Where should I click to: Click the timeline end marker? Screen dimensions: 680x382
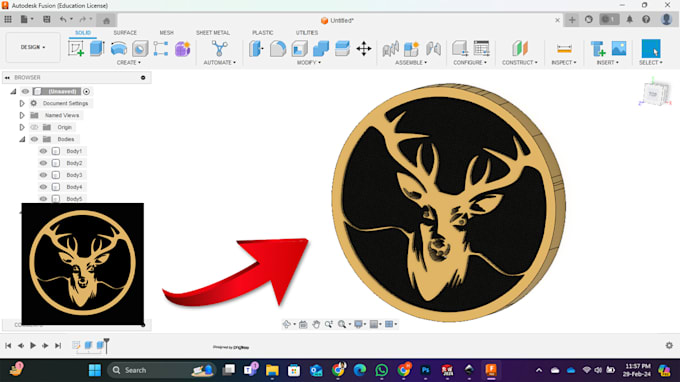106,345
